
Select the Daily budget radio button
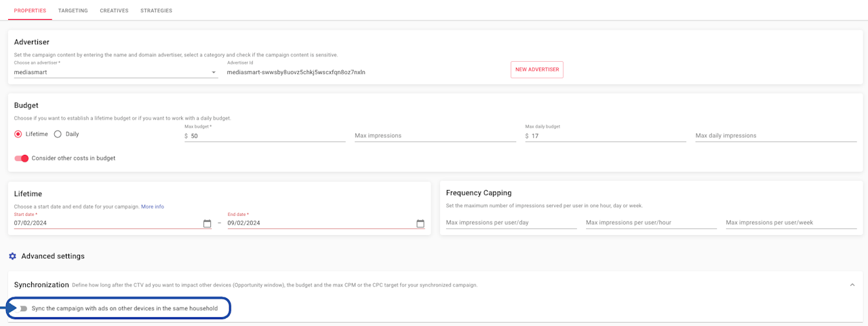pyautogui.click(x=58, y=134)
